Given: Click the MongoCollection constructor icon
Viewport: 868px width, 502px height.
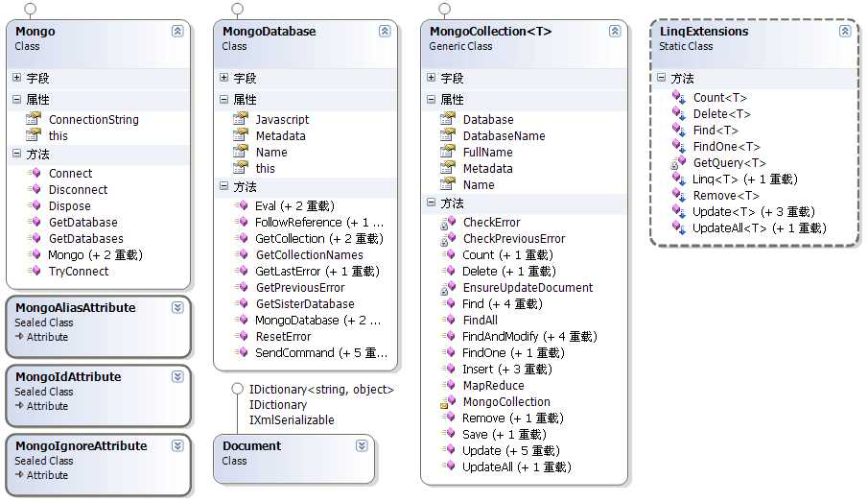Looking at the screenshot, I should pyautogui.click(x=448, y=402).
